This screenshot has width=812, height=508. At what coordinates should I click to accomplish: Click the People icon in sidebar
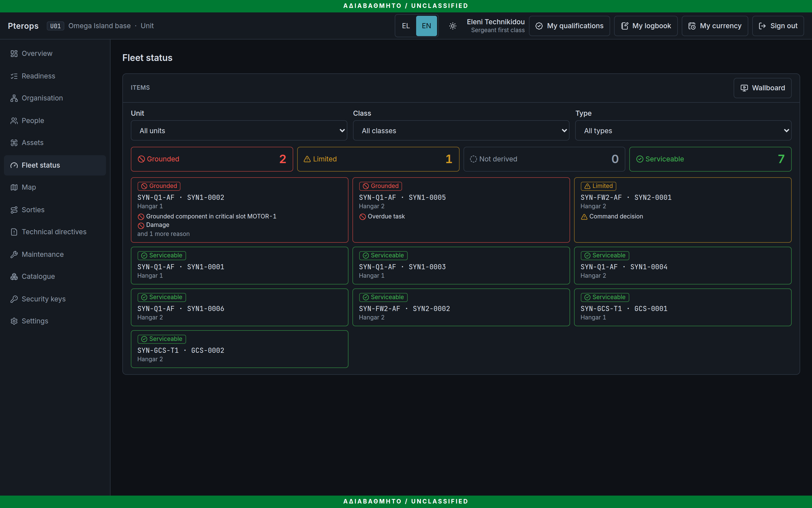point(14,121)
